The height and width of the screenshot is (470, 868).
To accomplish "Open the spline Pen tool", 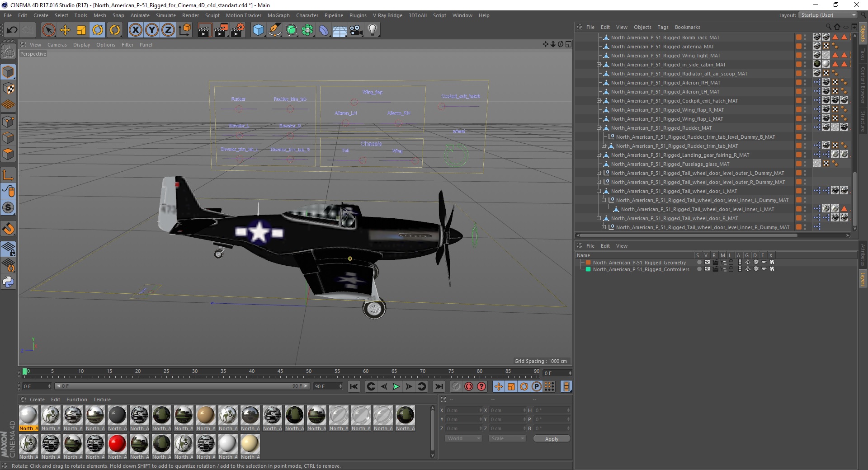I will 275,30.
